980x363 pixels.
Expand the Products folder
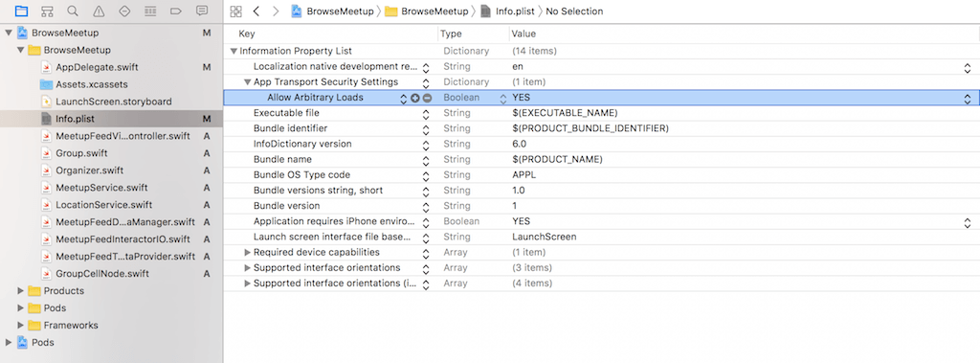21,290
